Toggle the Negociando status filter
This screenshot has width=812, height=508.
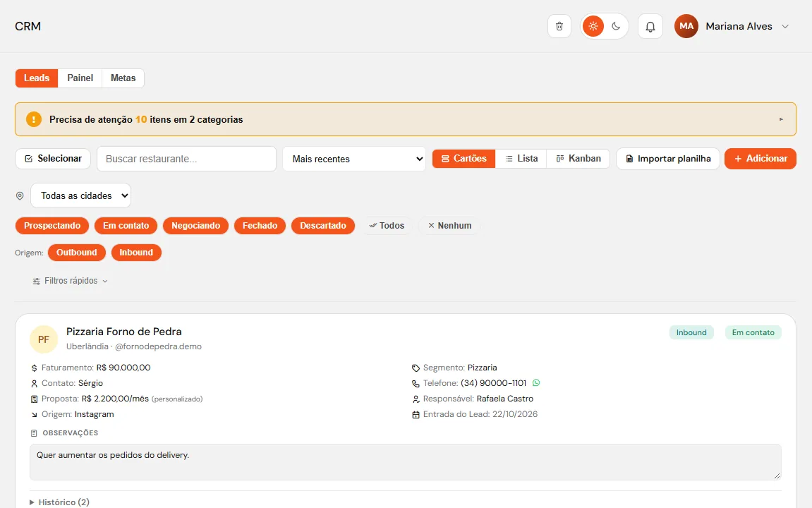point(195,226)
